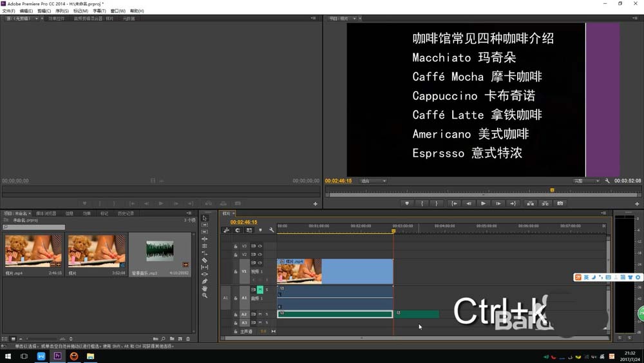The width and height of the screenshot is (644, 363).
Task: Open Source monitor clip dropdown
Action: click(x=37, y=19)
